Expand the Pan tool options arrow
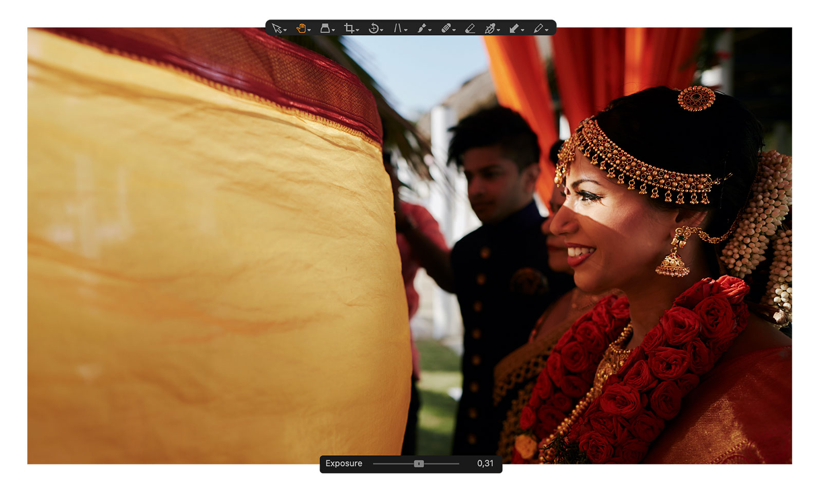 point(309,30)
